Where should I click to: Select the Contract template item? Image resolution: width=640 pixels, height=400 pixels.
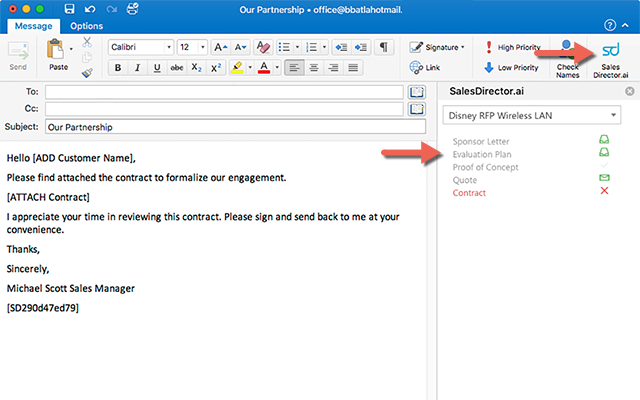(x=469, y=193)
